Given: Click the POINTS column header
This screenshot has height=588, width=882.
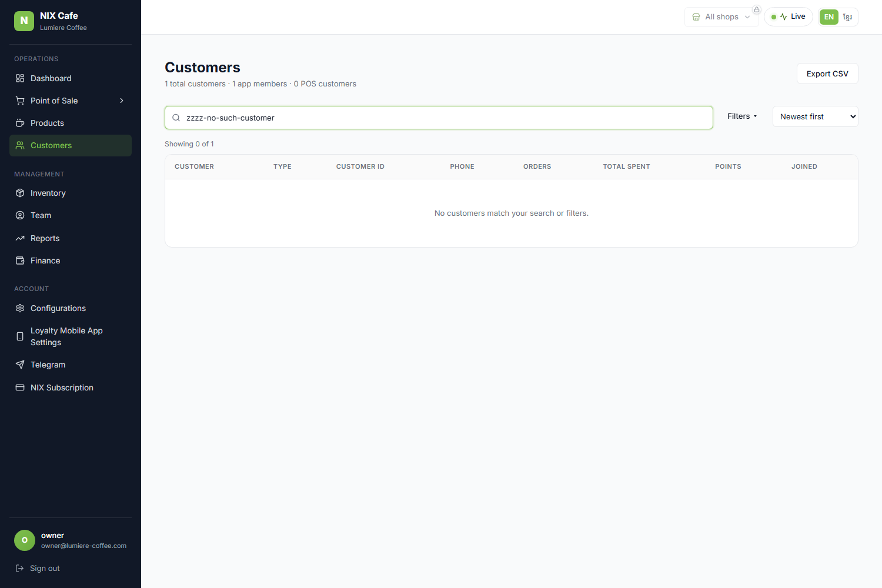Looking at the screenshot, I should tap(728, 167).
